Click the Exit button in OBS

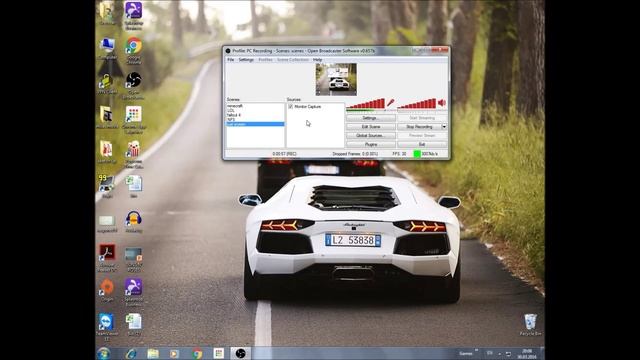[x=422, y=144]
